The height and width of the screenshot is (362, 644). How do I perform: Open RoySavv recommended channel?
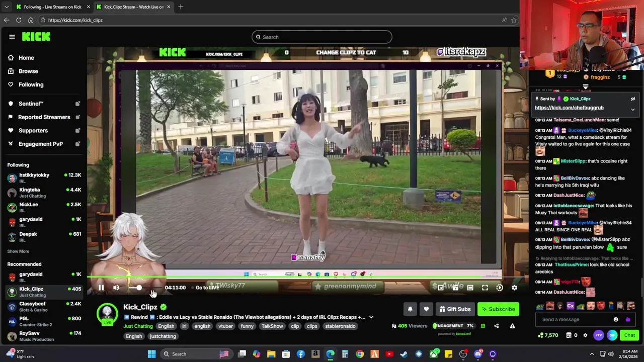pyautogui.click(x=44, y=336)
